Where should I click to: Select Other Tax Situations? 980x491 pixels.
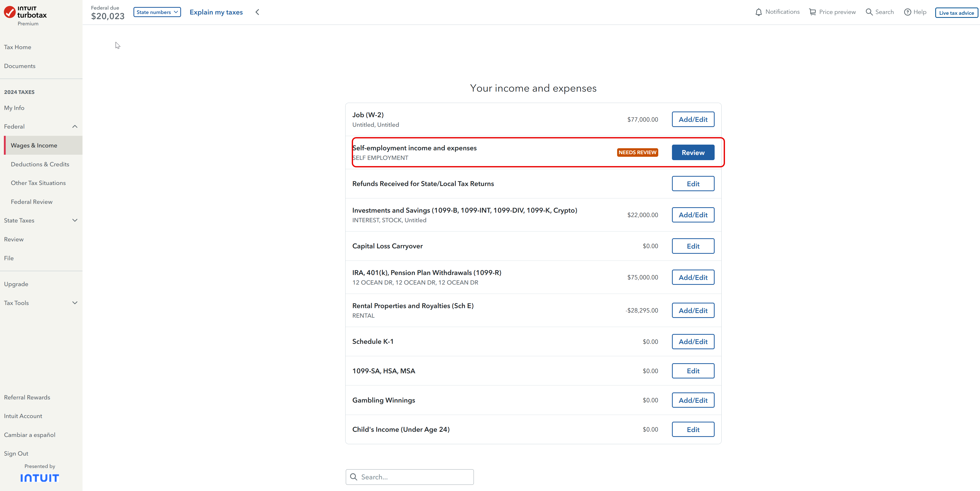click(38, 183)
